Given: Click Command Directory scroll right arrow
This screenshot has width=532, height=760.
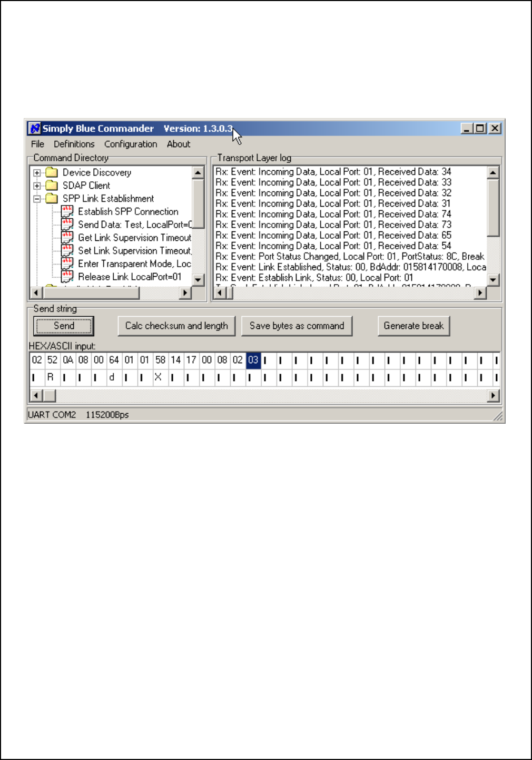Looking at the screenshot, I should 185,293.
